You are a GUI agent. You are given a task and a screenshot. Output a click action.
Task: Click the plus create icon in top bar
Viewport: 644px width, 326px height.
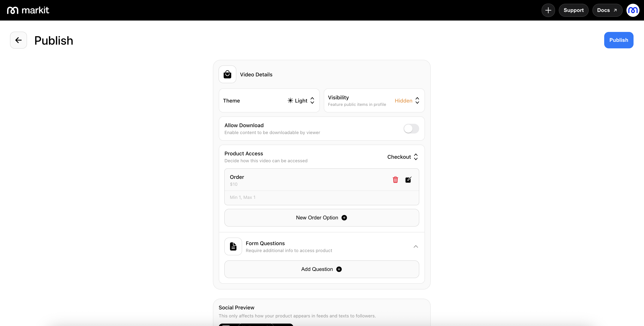(x=548, y=10)
